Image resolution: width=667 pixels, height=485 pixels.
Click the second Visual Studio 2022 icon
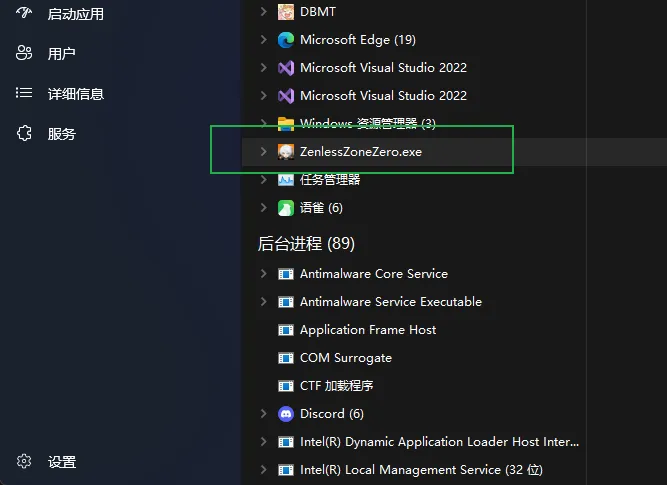285,96
